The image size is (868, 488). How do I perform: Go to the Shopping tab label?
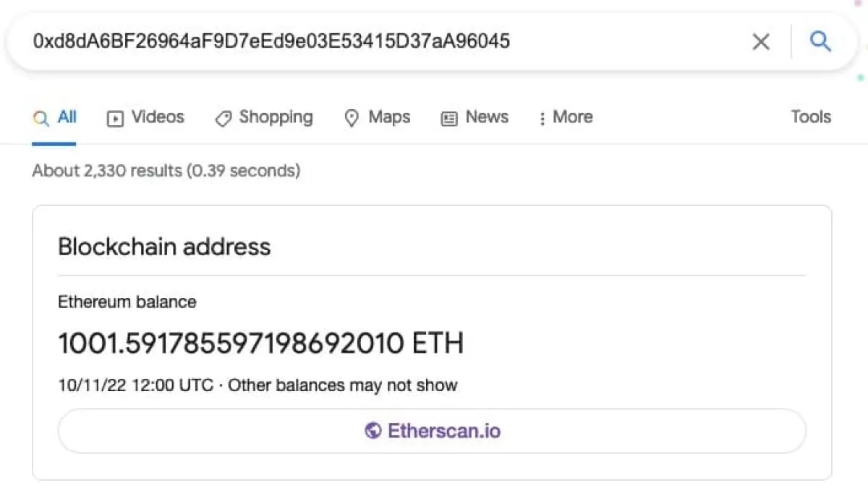[x=276, y=117]
